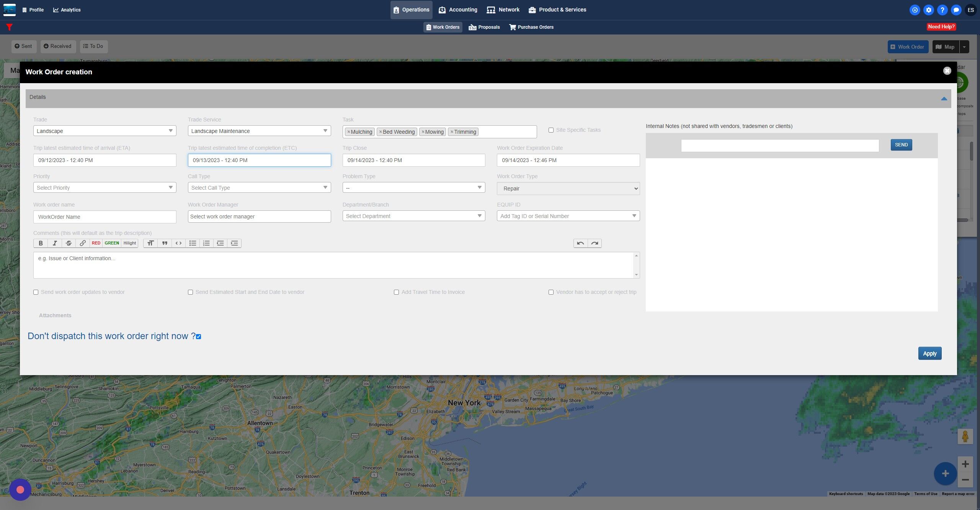This screenshot has height=510, width=980.
Task: Open the Select Priority dropdown
Action: tap(105, 188)
